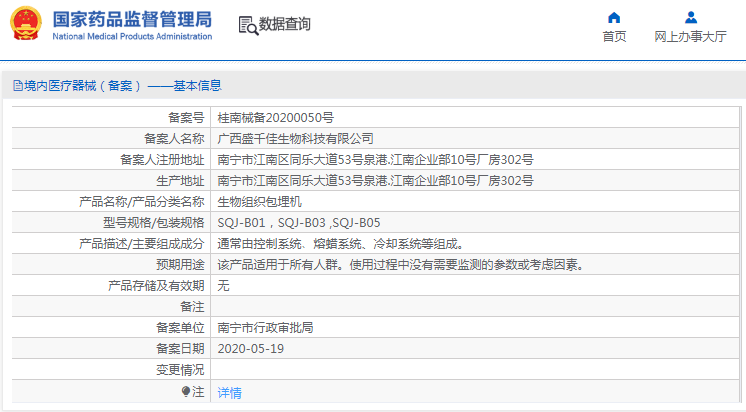This screenshot has width=746, height=412.
Task: Click the filing date 2020-05-19
Action: 251,349
